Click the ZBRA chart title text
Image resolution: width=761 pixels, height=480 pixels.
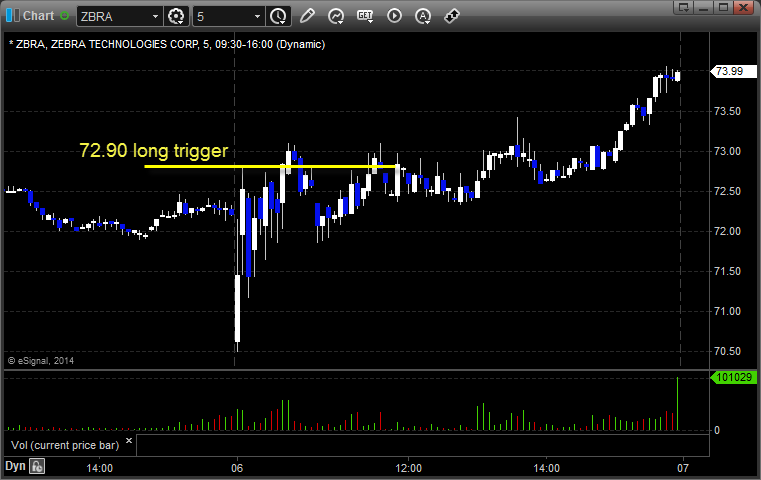(167, 44)
